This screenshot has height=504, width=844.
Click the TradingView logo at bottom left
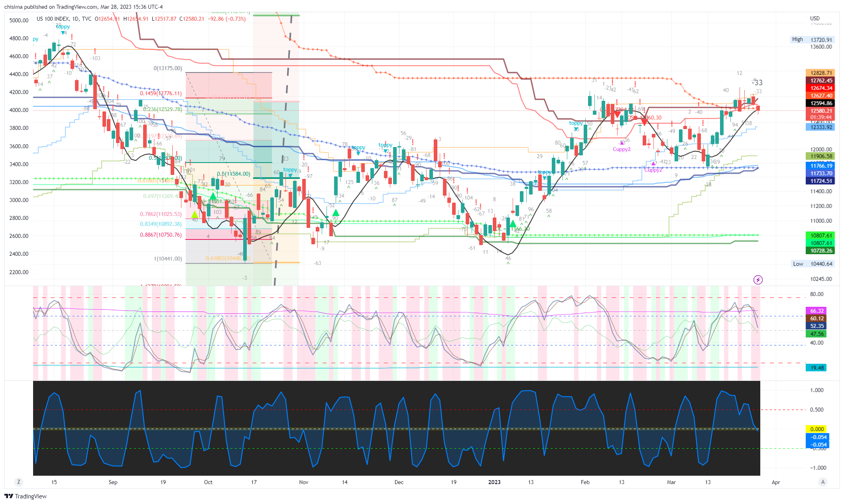click(26, 496)
